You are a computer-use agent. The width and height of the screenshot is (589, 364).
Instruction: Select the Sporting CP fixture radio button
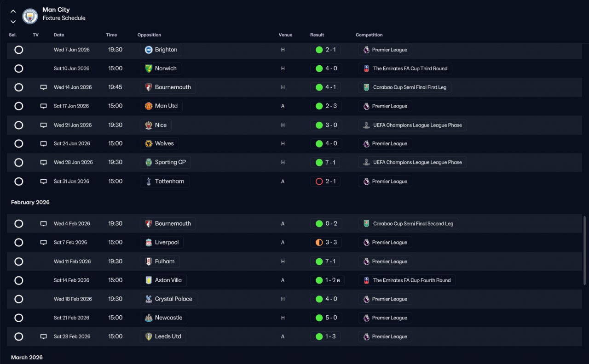[18, 163]
